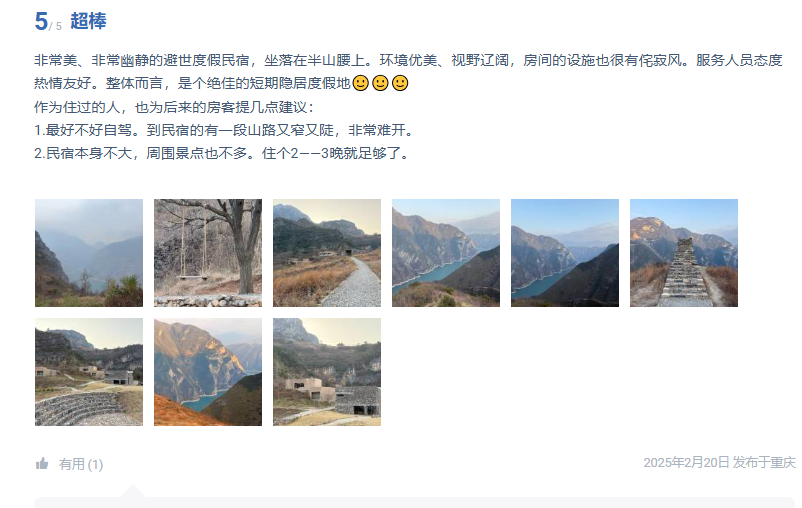Screen dimensions: 802x508
Task: Open the second-row sunlit orange cliff gorge photo
Action: click(208, 372)
